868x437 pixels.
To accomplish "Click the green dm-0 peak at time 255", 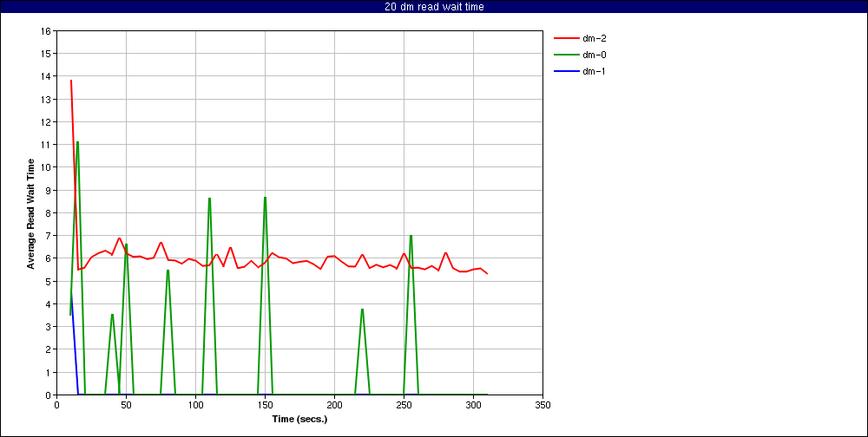I will (411, 236).
